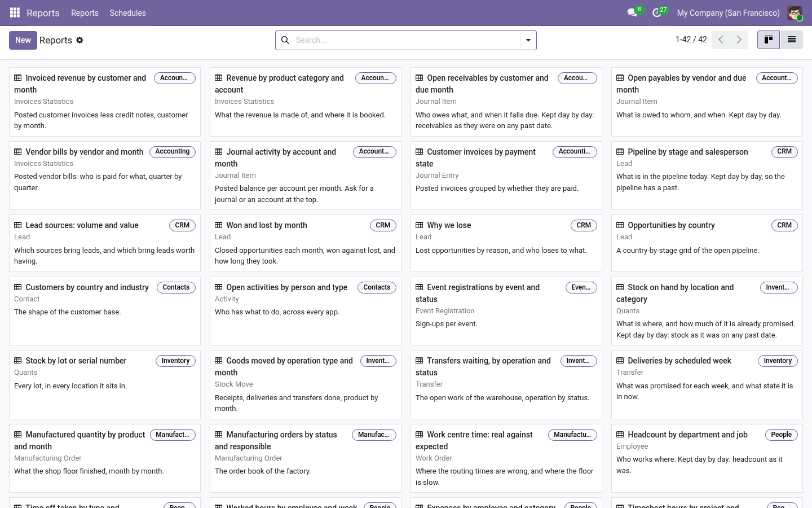Click table icon of Manufacturing orders by status
This screenshot has height=508, width=812.
click(219, 435)
